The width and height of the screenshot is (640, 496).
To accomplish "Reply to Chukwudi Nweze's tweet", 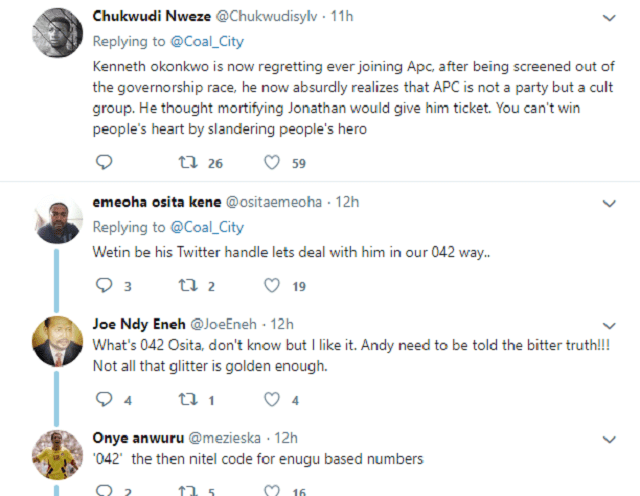I will point(105,163).
